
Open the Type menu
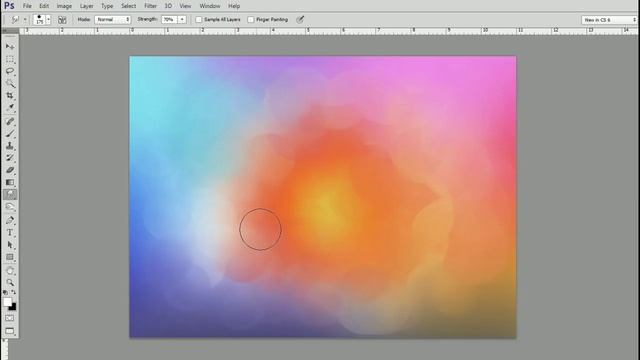107,6
